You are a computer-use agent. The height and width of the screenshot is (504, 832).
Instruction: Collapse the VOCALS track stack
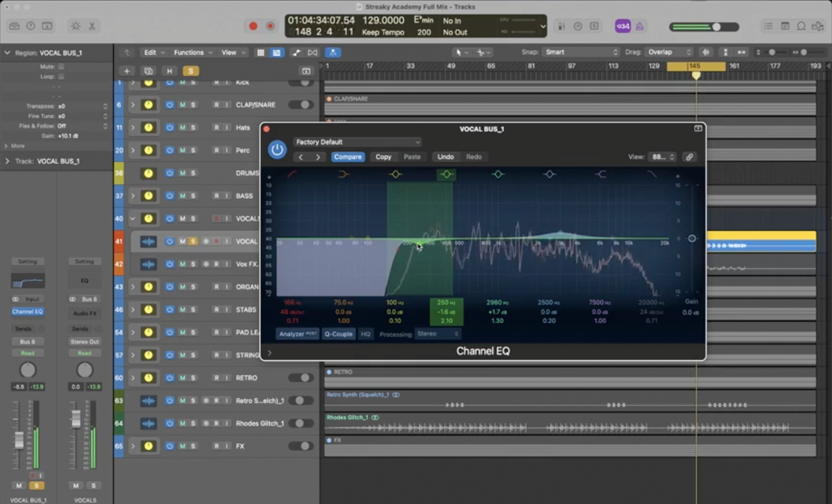tap(133, 219)
